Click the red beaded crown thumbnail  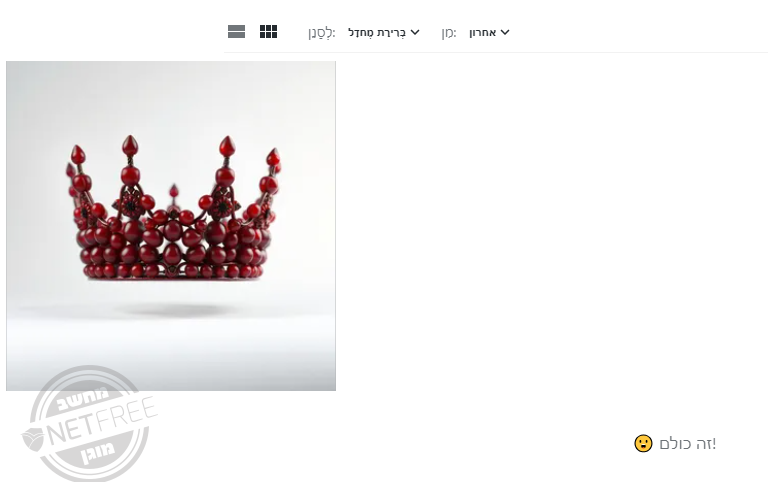[x=171, y=226]
